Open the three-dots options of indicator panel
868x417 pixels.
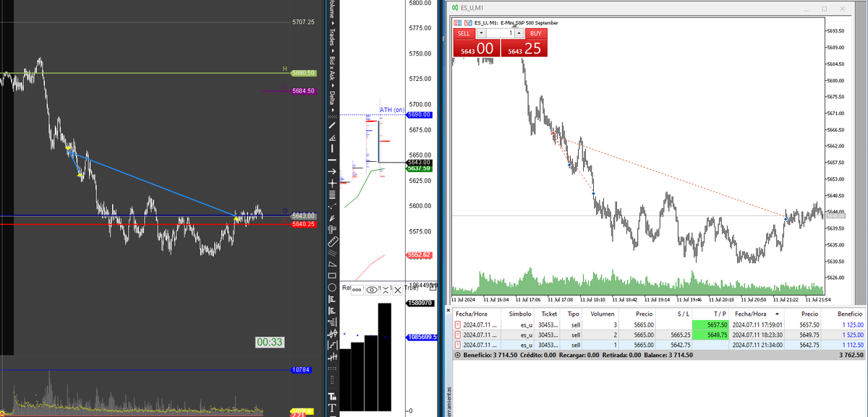pyautogui.click(x=357, y=290)
